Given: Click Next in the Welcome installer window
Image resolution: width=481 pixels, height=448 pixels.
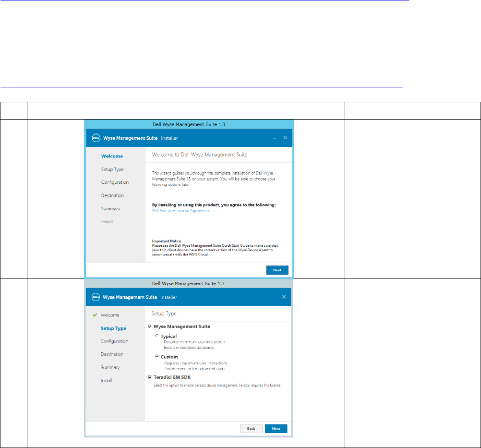Looking at the screenshot, I should click(x=277, y=270).
